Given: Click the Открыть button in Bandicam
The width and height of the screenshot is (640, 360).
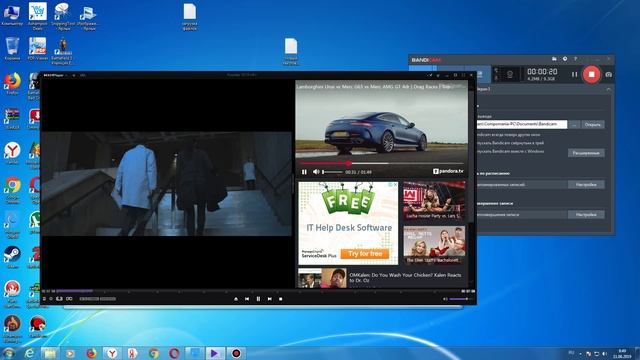Looking at the screenshot, I should pyautogui.click(x=593, y=124).
